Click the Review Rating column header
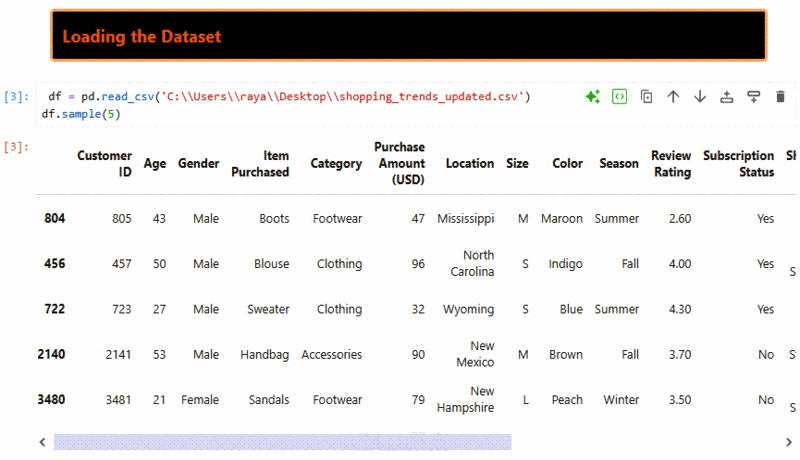 tap(671, 163)
